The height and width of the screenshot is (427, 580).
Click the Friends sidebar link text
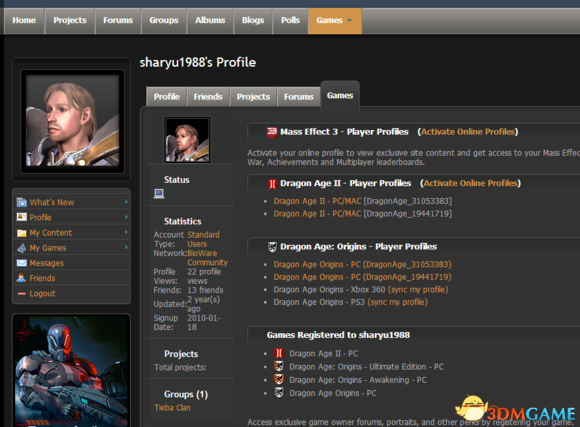42,278
